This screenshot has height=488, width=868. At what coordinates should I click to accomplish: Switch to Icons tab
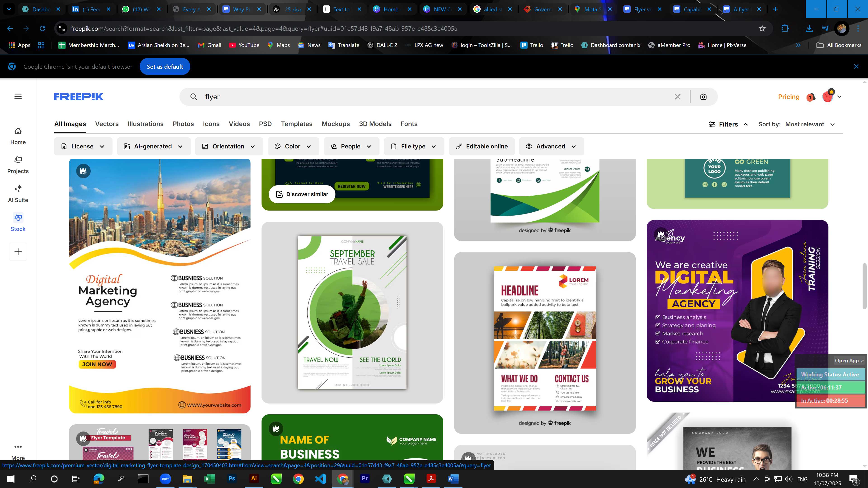point(211,124)
